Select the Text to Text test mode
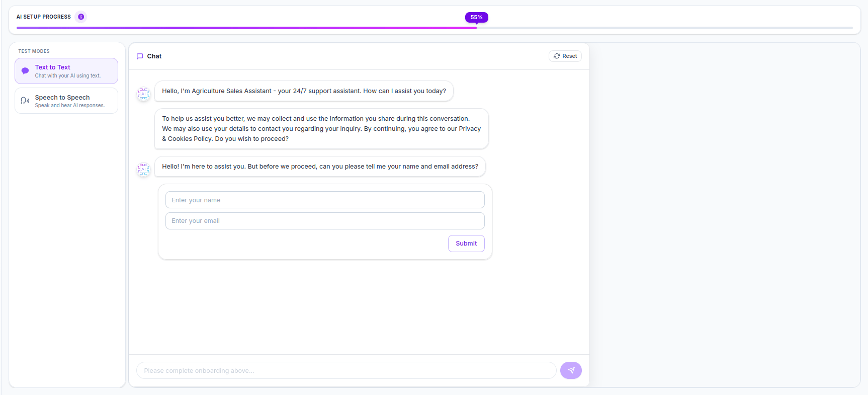The image size is (868, 395). [66, 71]
